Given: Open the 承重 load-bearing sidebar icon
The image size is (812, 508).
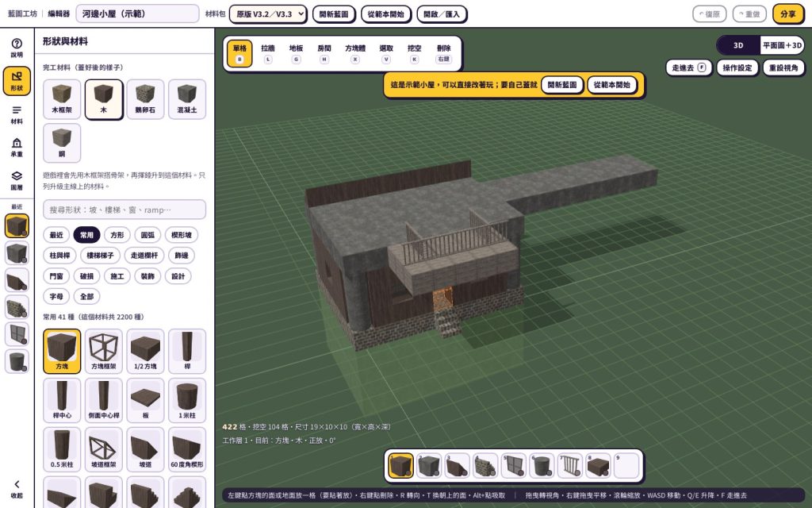Looking at the screenshot, I should coord(17,147).
